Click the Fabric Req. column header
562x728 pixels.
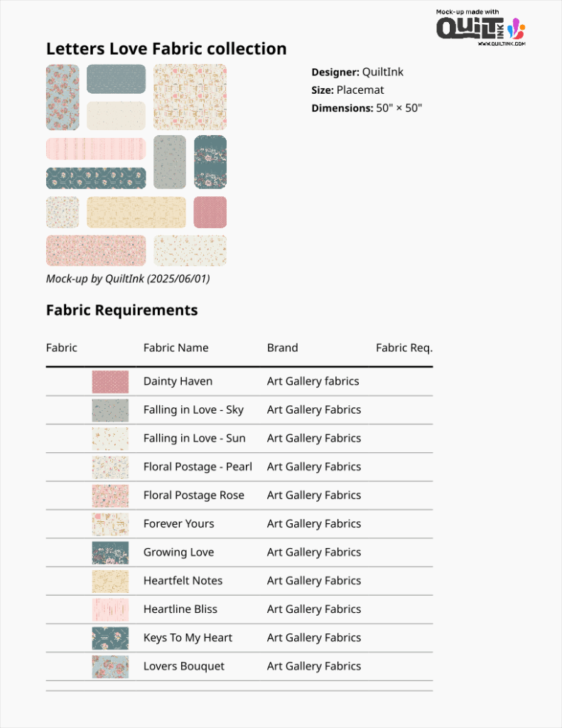(404, 348)
